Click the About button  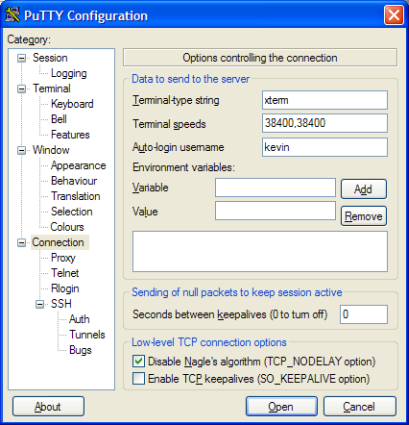pos(48,406)
